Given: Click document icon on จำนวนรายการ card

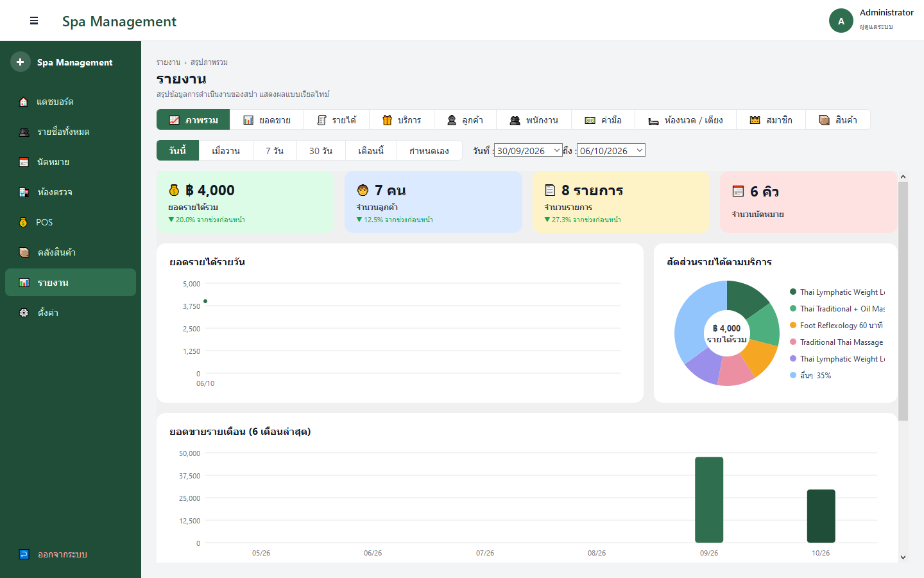Looking at the screenshot, I should pyautogui.click(x=550, y=190).
